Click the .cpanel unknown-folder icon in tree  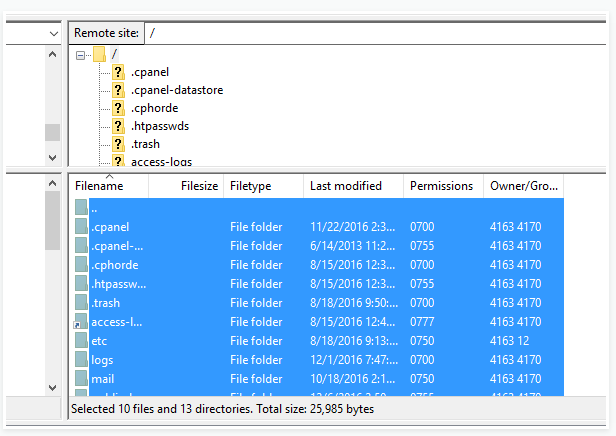[118, 72]
